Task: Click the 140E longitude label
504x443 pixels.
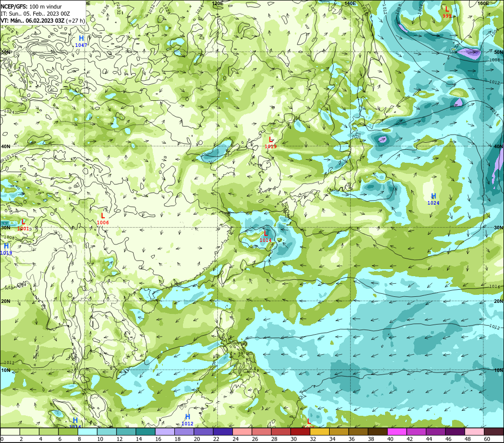Action: point(350,3)
